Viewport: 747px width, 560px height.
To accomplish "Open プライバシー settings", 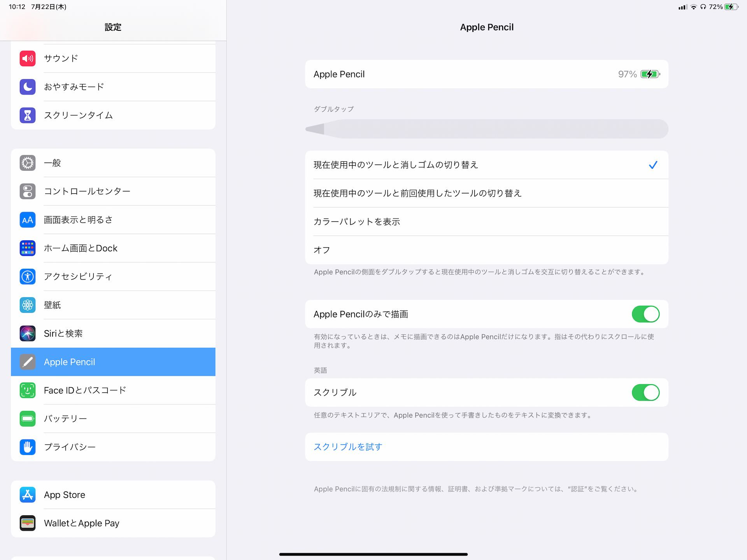I will [x=113, y=447].
